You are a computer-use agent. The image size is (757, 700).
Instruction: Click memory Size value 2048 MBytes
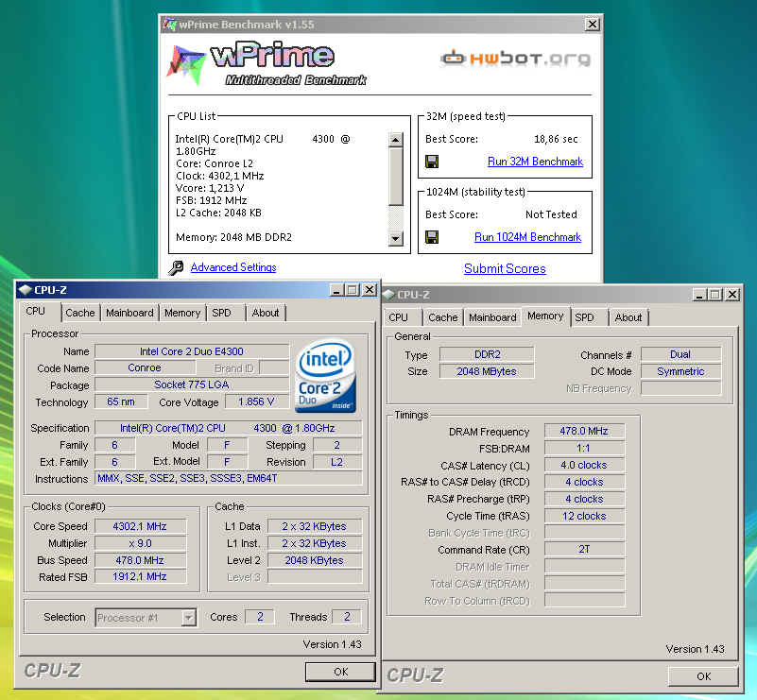(487, 371)
